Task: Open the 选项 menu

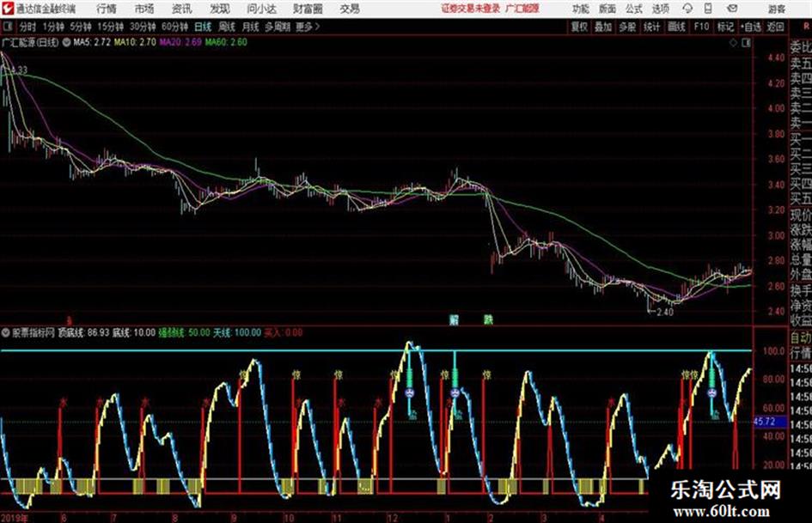Action: pyautogui.click(x=661, y=9)
